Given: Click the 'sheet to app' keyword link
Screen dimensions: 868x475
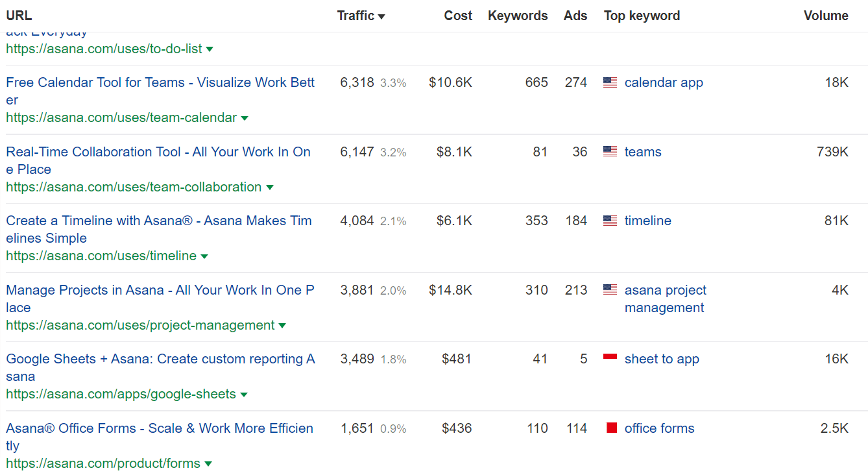Looking at the screenshot, I should (661, 359).
